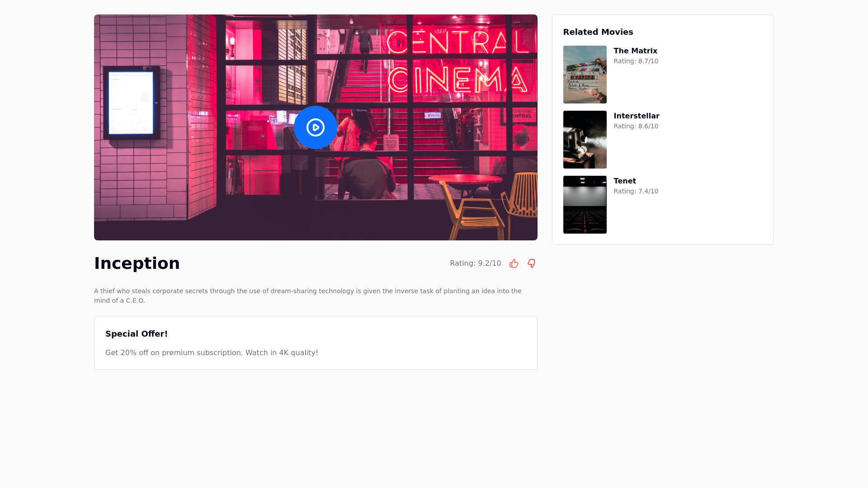The height and width of the screenshot is (488, 868).
Task: Dislike the movie with thumbs down
Action: 531,263
